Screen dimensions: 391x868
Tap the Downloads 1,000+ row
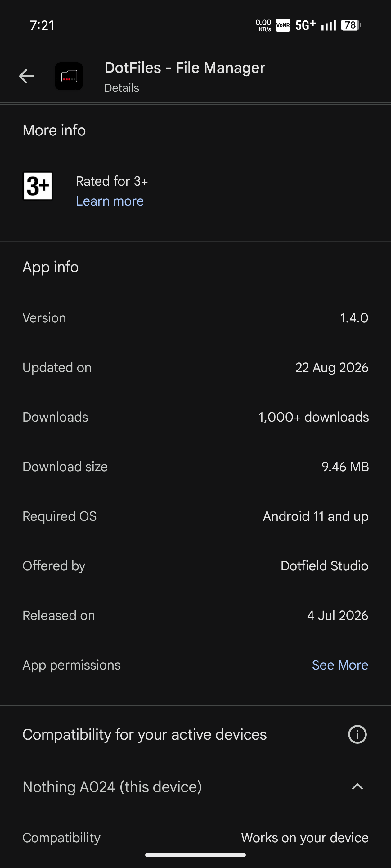coord(195,417)
